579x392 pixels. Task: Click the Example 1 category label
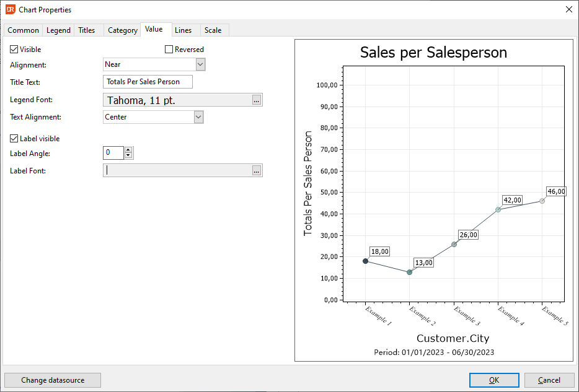tap(378, 316)
